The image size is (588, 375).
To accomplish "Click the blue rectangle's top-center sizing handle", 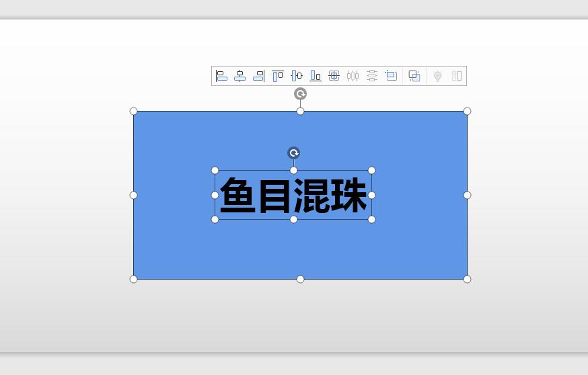I will tap(300, 112).
